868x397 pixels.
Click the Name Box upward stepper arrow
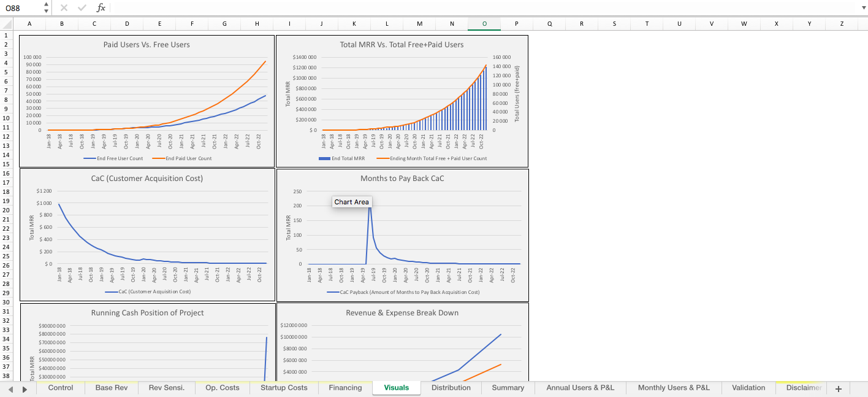pyautogui.click(x=45, y=5)
